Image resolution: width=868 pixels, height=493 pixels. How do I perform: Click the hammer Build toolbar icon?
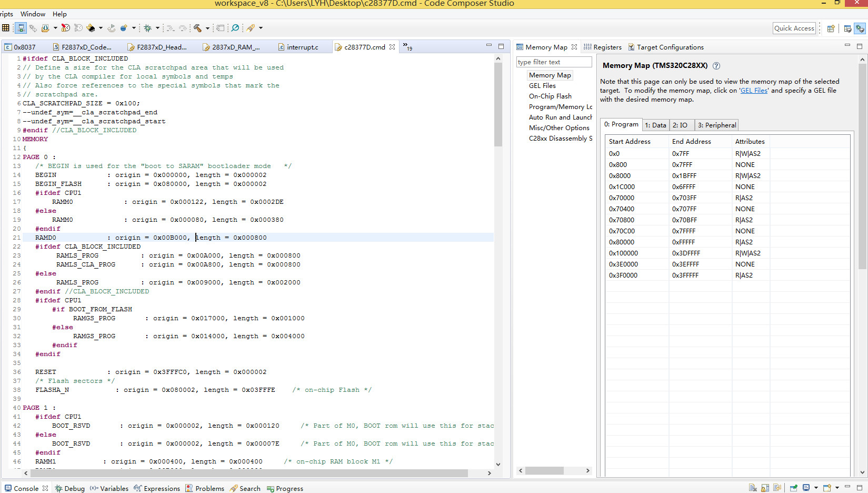pos(197,28)
